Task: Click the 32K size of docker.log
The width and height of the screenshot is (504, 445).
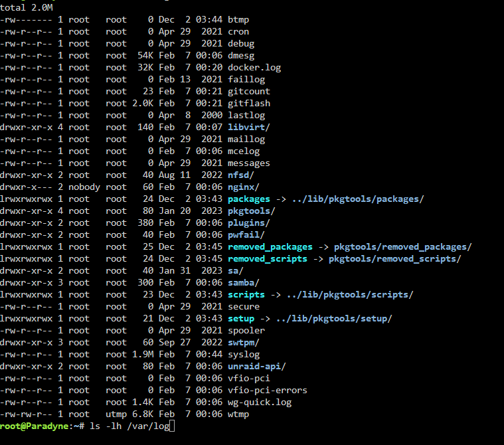Action: click(145, 68)
